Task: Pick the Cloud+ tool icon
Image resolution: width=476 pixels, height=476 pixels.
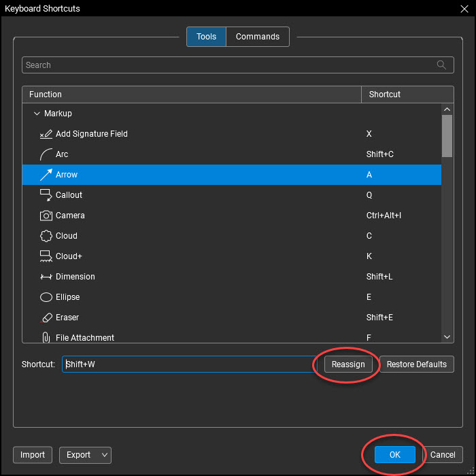Action: (x=46, y=256)
